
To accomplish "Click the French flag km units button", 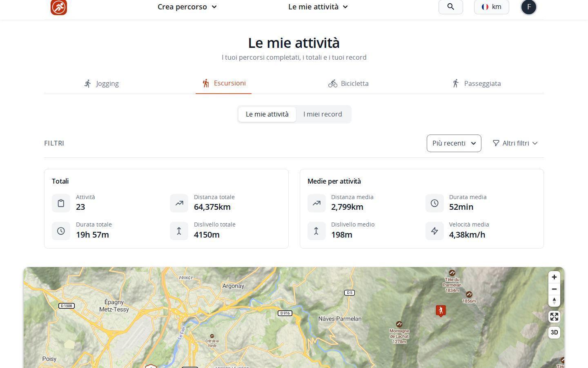I will pos(492,7).
